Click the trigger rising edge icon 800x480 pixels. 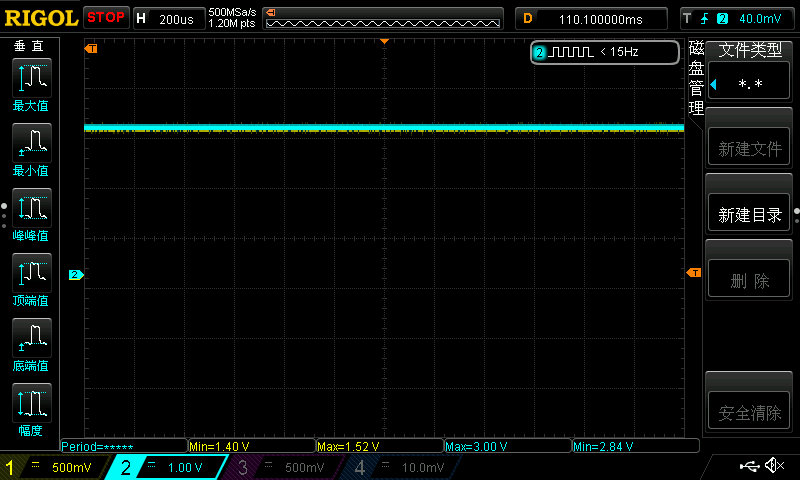[x=705, y=19]
